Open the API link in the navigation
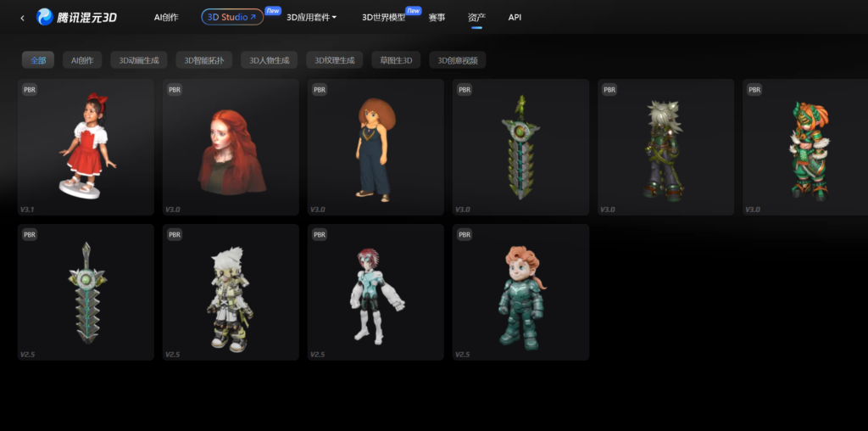 tap(515, 17)
